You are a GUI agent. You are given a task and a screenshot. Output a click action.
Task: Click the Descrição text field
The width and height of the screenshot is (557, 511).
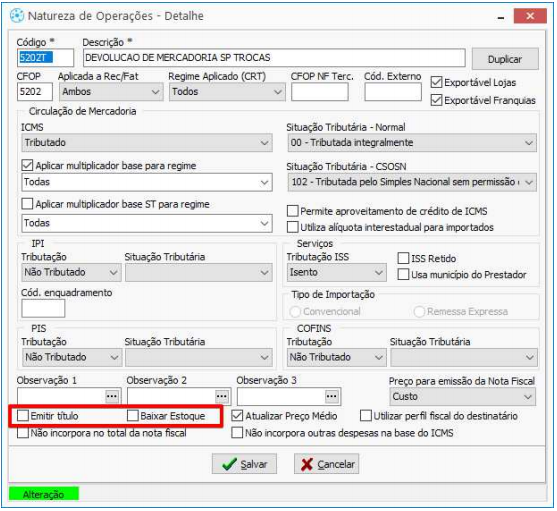[274, 58]
